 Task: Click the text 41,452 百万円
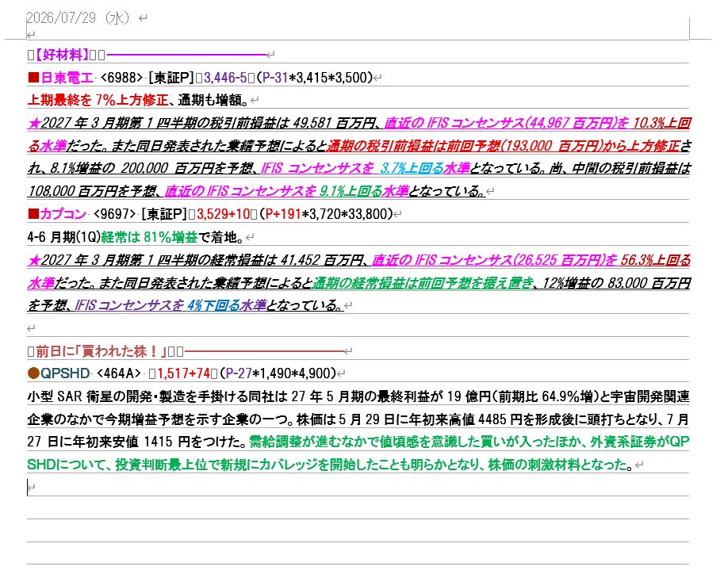click(321, 260)
